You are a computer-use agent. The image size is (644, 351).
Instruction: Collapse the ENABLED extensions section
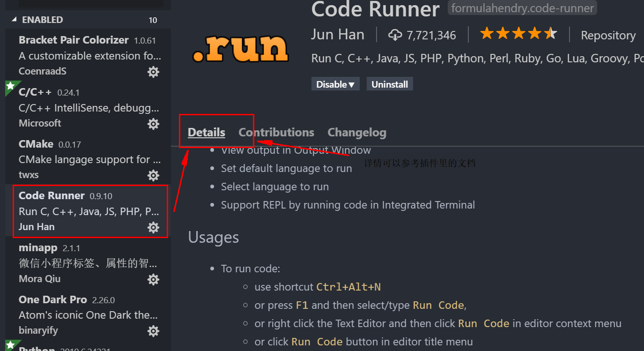(14, 20)
